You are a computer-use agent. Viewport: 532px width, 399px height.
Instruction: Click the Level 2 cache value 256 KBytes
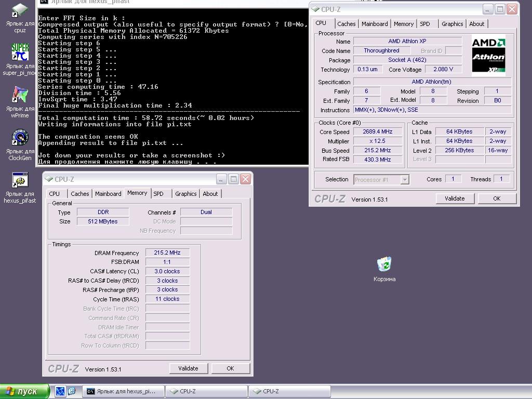click(459, 150)
